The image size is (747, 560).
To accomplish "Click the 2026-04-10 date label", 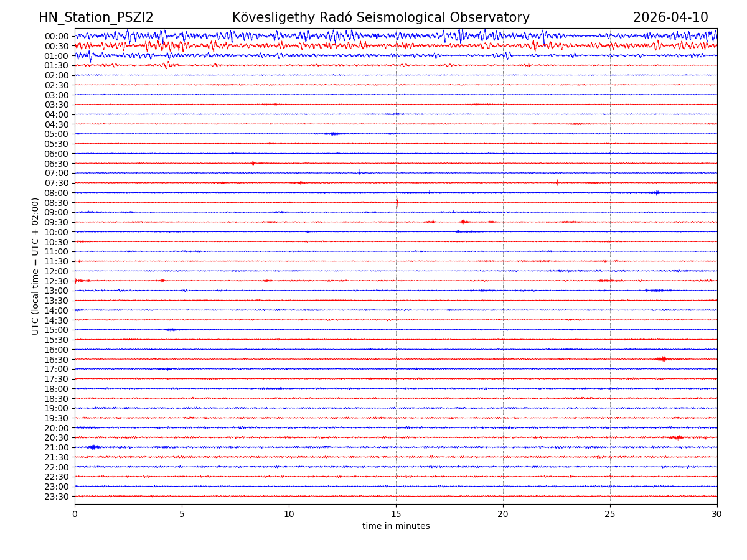I will 670,17.
